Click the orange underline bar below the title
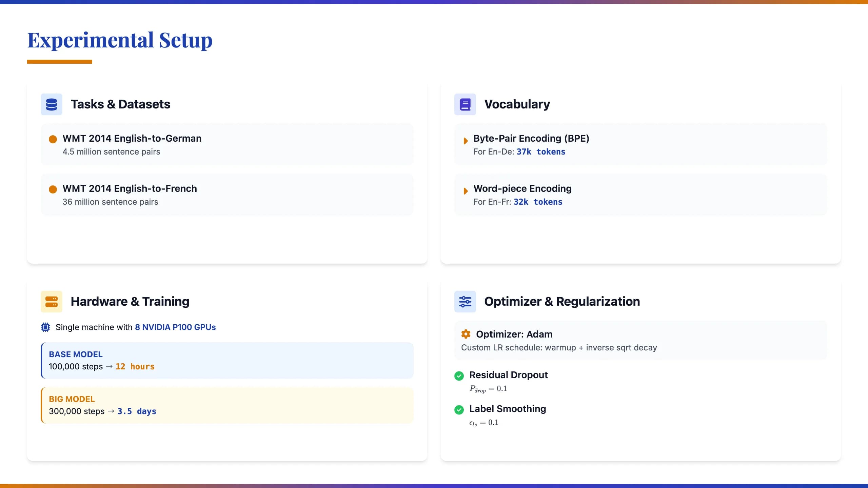The height and width of the screenshot is (488, 868). click(x=60, y=62)
